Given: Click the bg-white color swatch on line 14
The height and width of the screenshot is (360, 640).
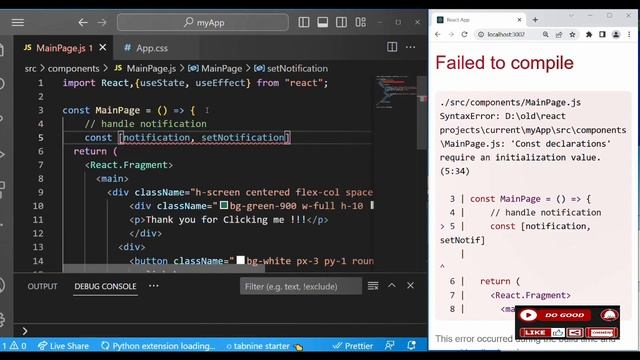Looking at the screenshot, I should (241, 260).
